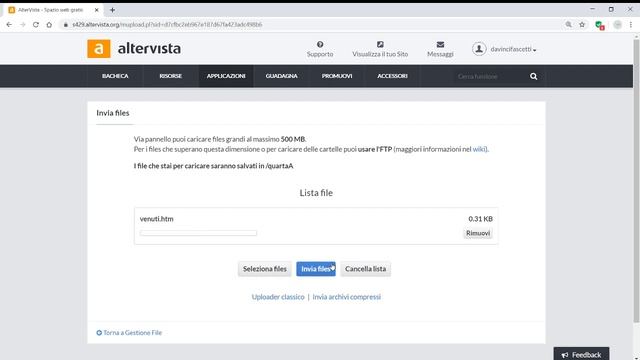The image size is (640, 360).
Task: Reload the page
Action: pyautogui.click(x=36, y=24)
